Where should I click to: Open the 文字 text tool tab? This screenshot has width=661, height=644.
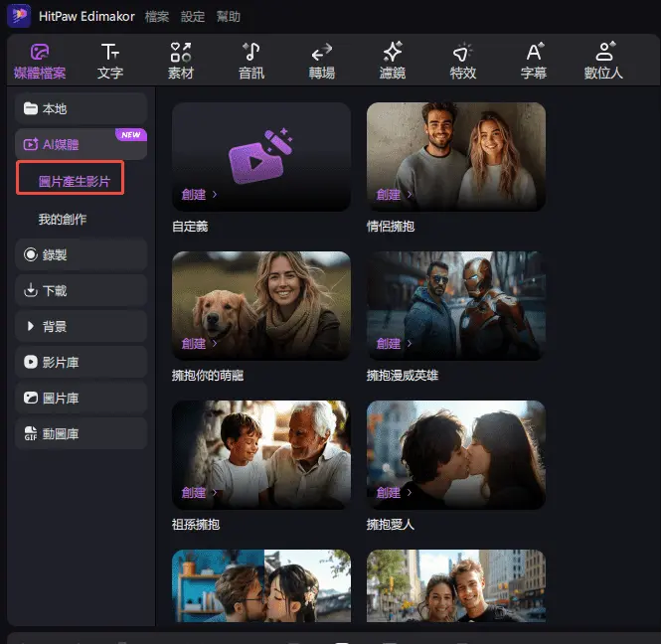pyautogui.click(x=110, y=61)
